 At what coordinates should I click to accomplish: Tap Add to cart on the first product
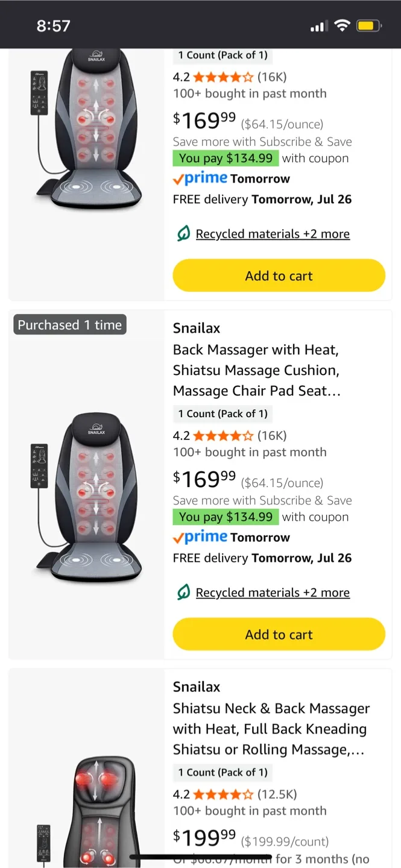tap(279, 275)
